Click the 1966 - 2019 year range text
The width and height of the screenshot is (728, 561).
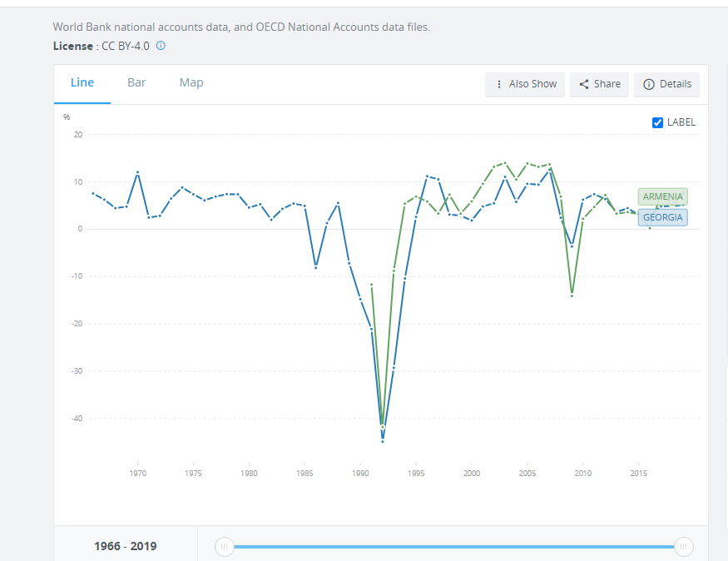point(126,546)
